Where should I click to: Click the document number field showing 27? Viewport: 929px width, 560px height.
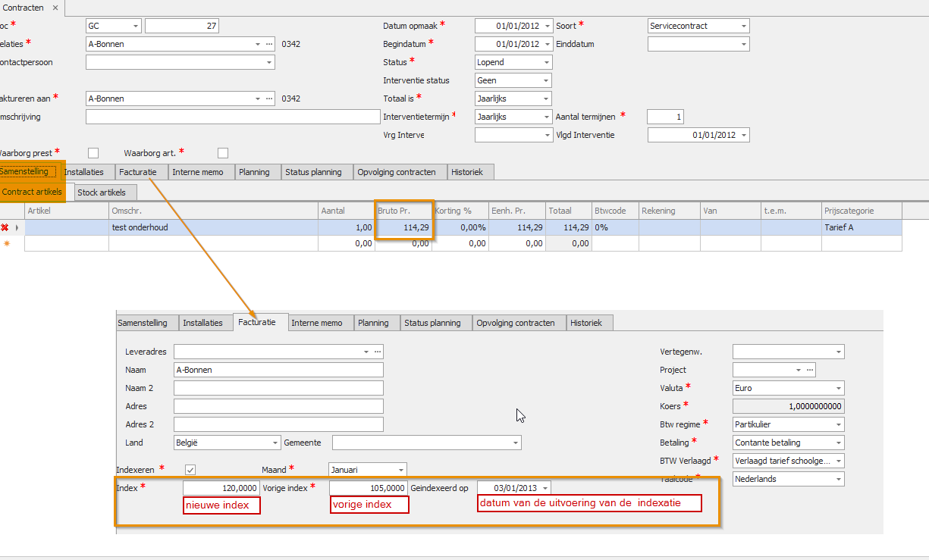click(x=182, y=26)
